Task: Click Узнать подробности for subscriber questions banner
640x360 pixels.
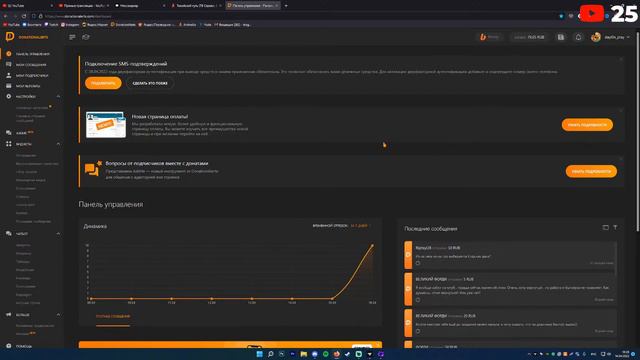Action: click(x=591, y=171)
